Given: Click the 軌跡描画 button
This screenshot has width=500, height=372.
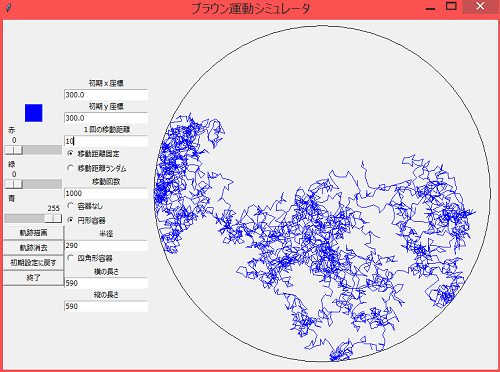Looking at the screenshot, I should click(33, 232).
